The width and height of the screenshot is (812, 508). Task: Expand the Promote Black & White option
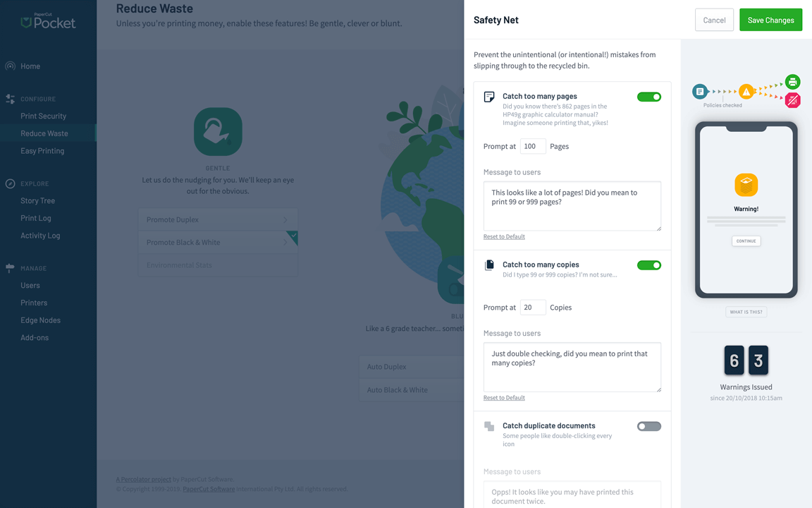click(218, 242)
